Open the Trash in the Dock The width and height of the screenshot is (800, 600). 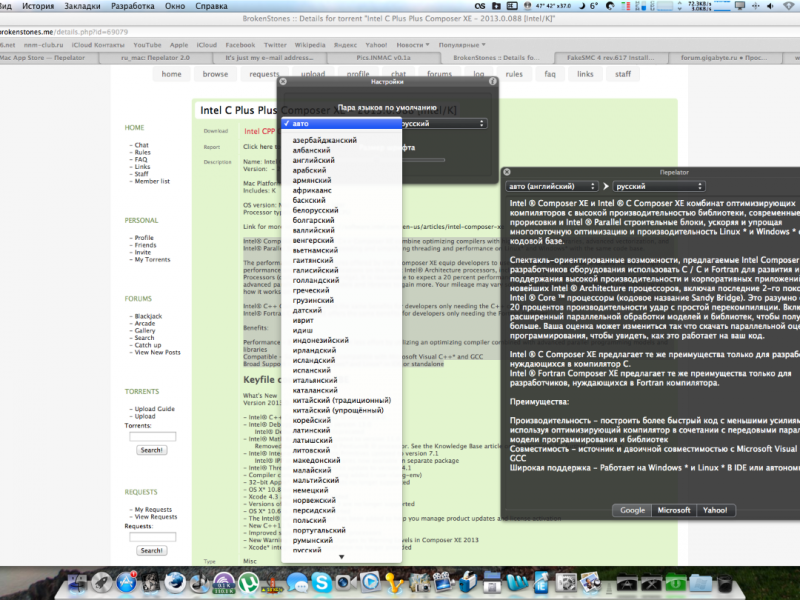point(724,583)
